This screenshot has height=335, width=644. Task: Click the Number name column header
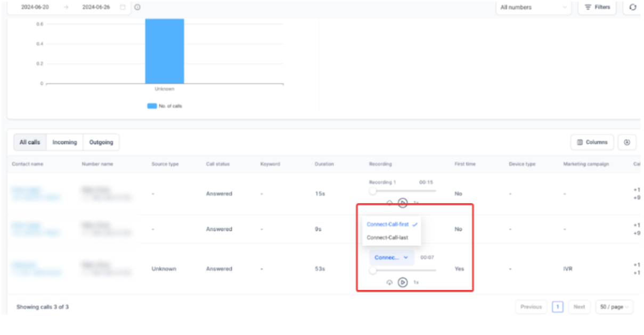(97, 164)
